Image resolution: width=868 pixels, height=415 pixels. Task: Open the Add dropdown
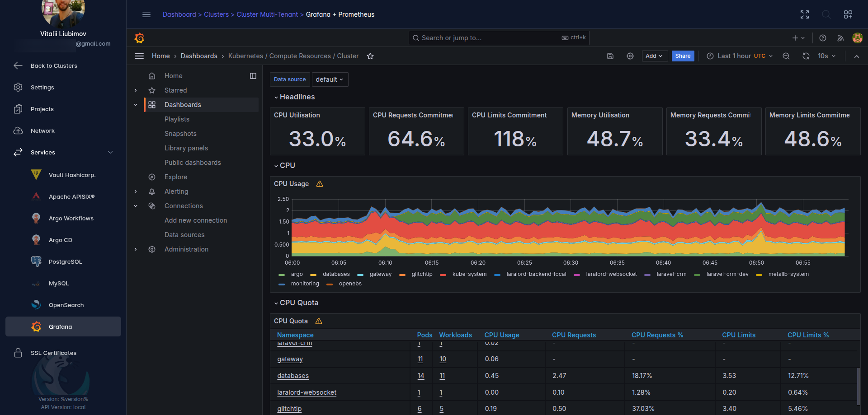click(x=655, y=56)
